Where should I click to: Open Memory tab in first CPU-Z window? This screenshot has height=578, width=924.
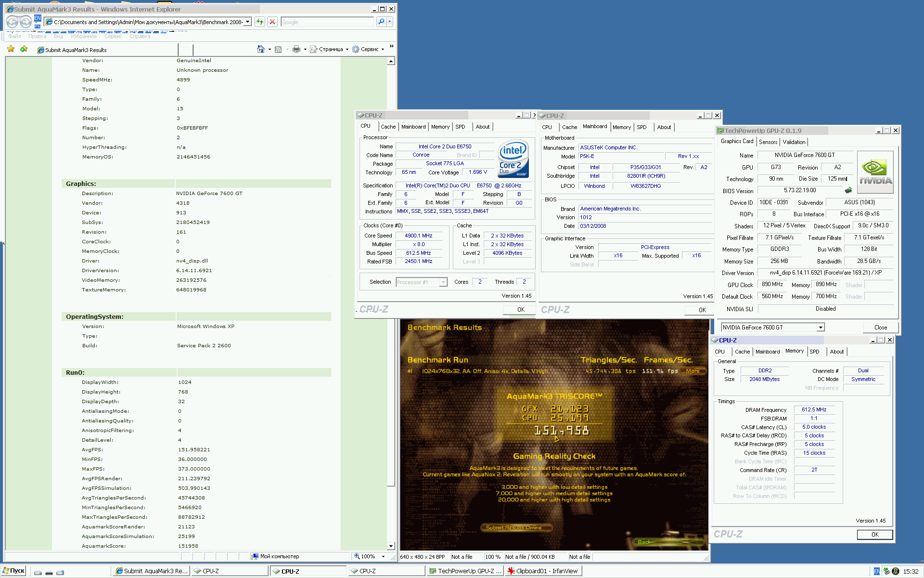click(x=440, y=127)
